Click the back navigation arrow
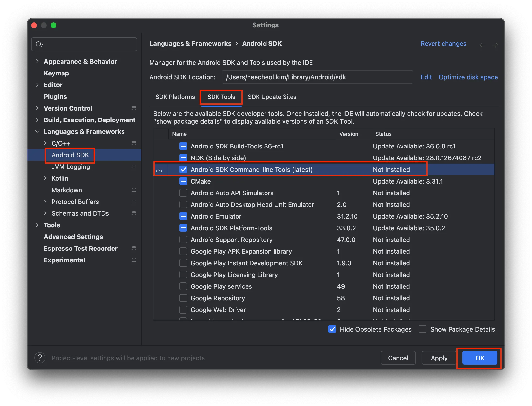Screen dimensions: 532x406 point(482,45)
